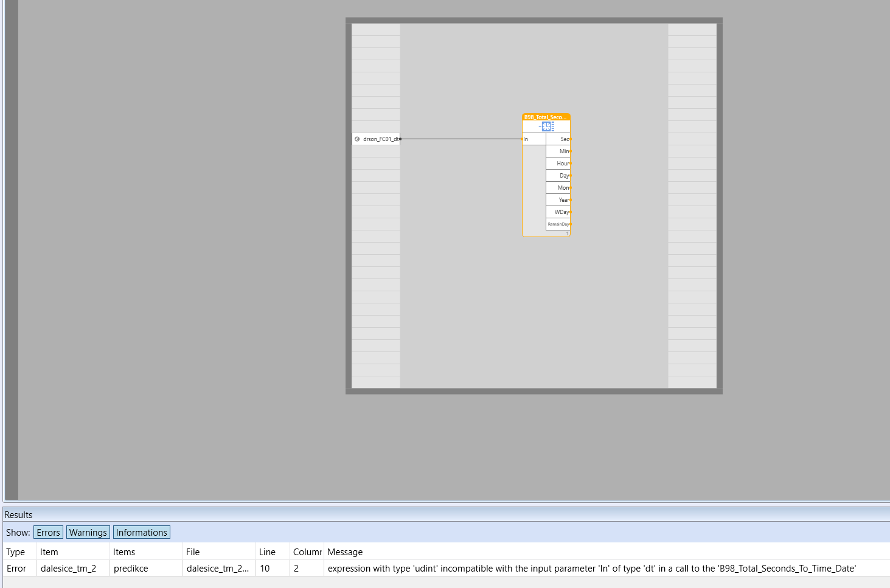Select the drson_FC01_dt variable box

click(x=376, y=139)
